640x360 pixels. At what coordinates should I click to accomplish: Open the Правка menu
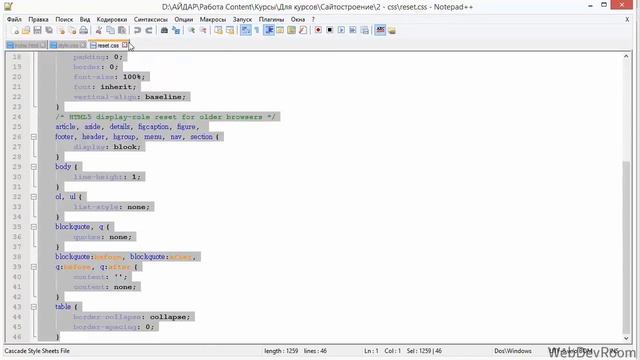click(x=38, y=19)
